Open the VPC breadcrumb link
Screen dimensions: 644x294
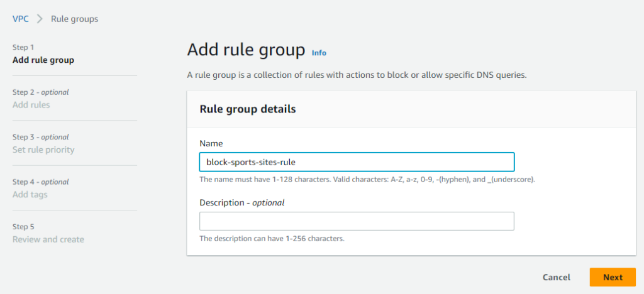[21, 19]
